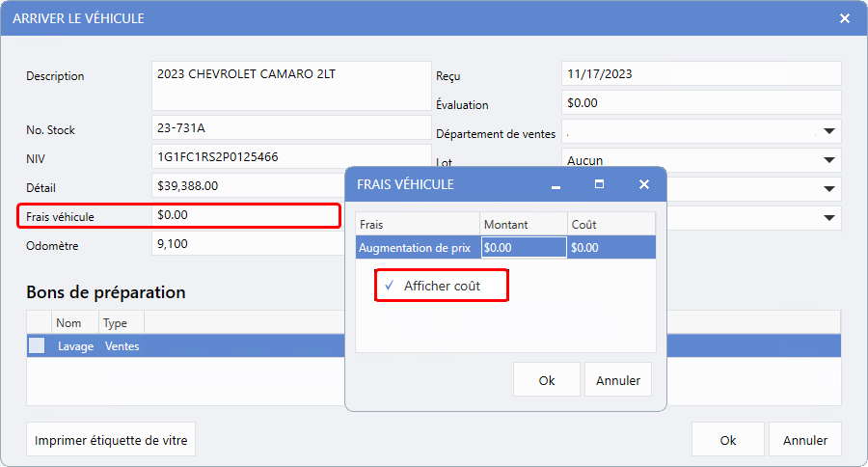Click the Reçu date field
868x467 pixels.
pos(700,73)
